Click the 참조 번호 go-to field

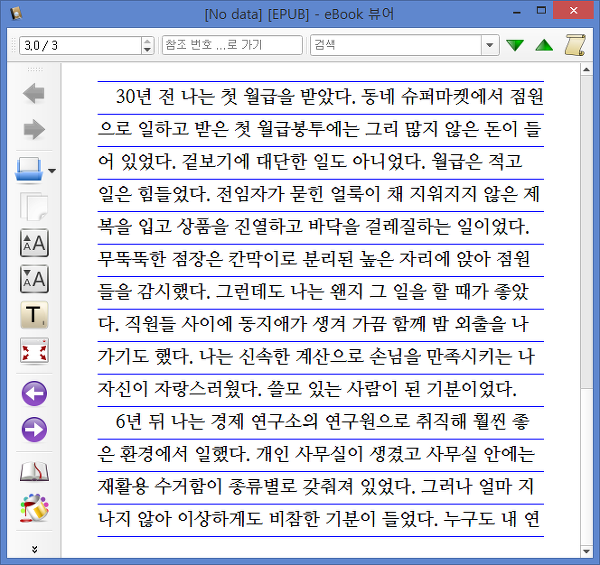pos(232,45)
